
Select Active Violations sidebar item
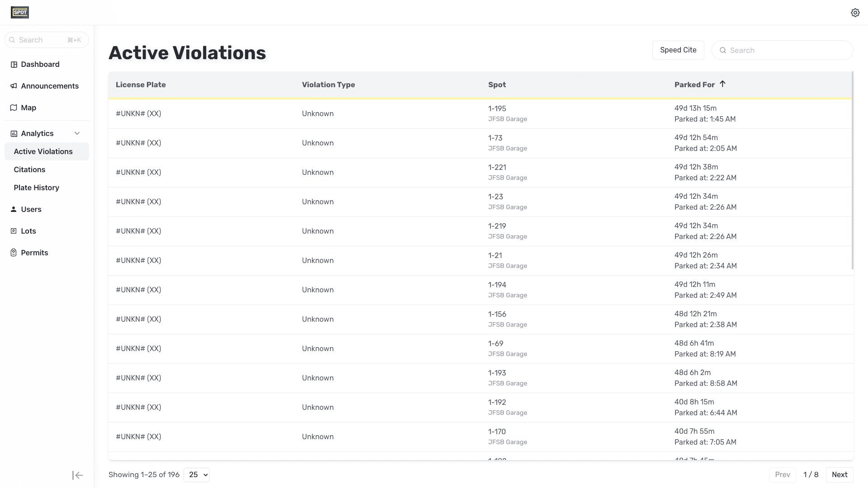(43, 151)
